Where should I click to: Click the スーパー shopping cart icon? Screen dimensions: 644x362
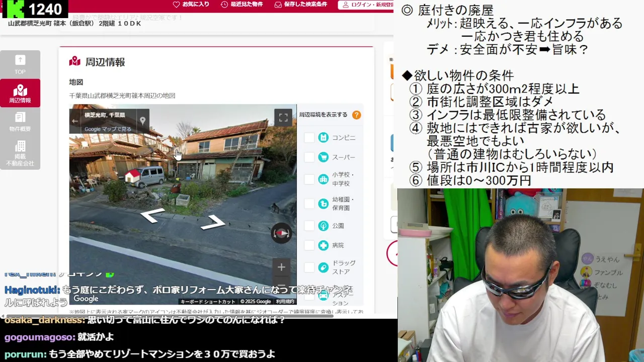pos(323,157)
